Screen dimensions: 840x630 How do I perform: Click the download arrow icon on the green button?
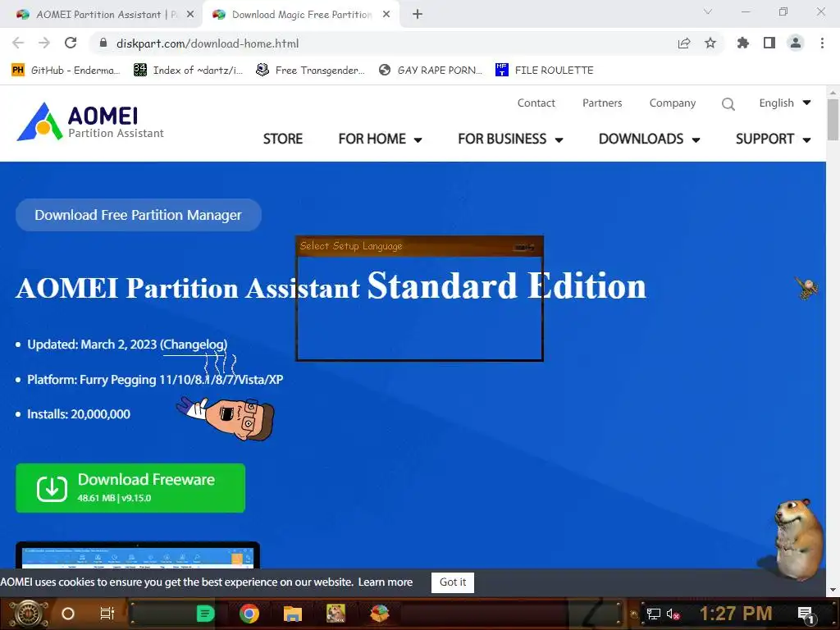tap(52, 488)
